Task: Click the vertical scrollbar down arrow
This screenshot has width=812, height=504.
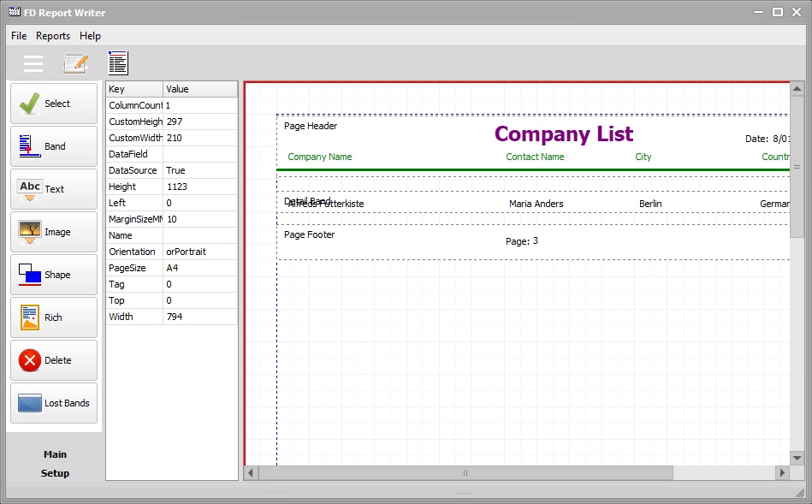Action: click(797, 458)
